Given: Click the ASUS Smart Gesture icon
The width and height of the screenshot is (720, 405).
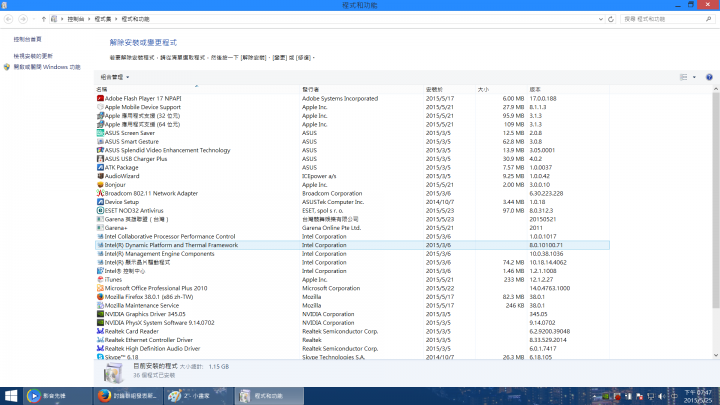Looking at the screenshot, I should click(x=100, y=141).
